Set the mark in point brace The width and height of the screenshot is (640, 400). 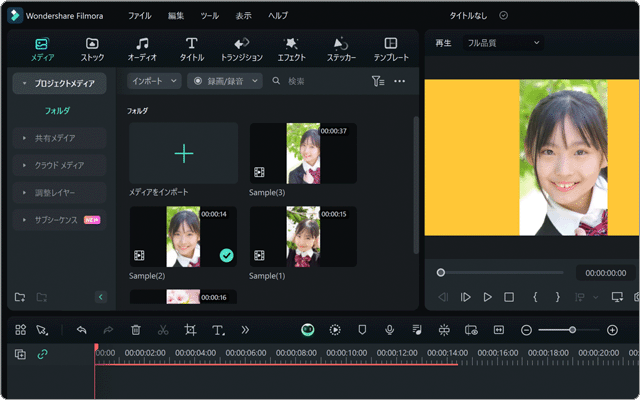pos(535,297)
